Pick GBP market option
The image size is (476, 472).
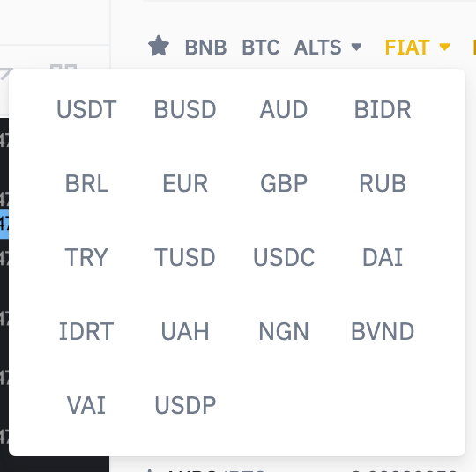(x=284, y=183)
